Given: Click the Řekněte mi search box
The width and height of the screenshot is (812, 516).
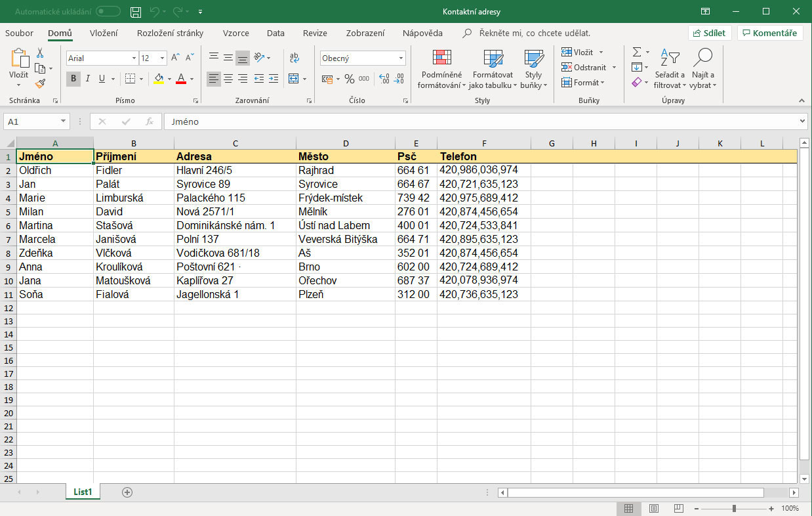Looking at the screenshot, I should 535,33.
